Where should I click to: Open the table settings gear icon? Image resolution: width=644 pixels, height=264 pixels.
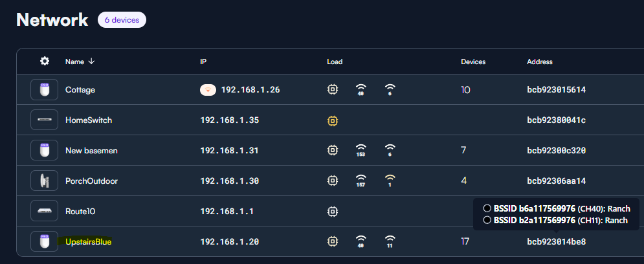45,61
